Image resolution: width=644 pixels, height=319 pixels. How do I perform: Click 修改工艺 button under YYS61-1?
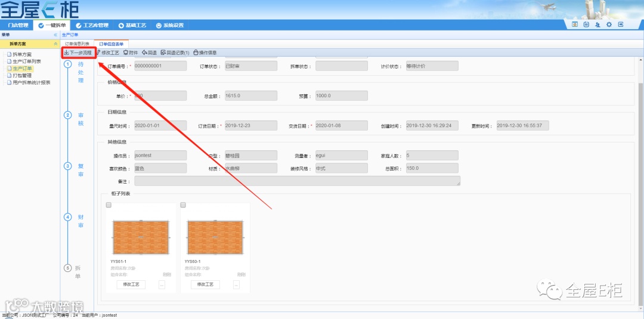point(131,284)
